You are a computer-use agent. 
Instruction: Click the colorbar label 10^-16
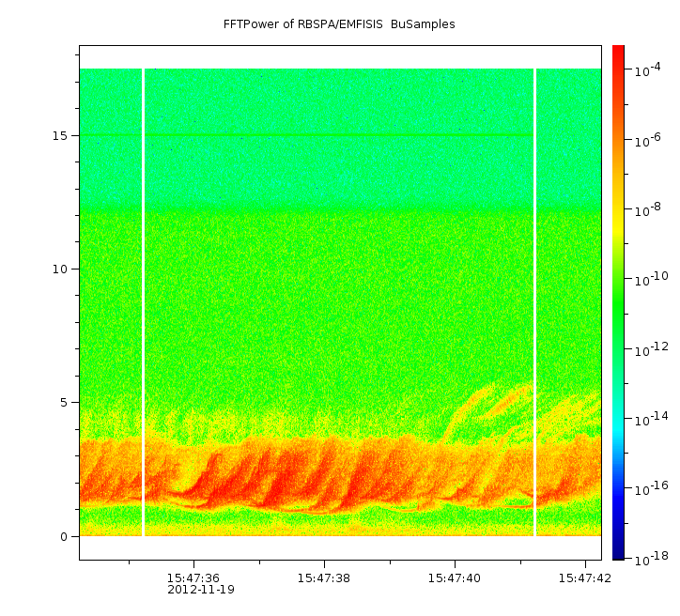click(652, 489)
